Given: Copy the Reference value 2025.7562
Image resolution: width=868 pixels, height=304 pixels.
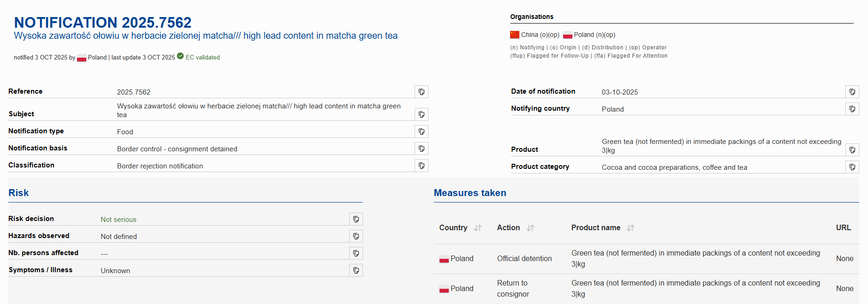Looking at the screenshot, I should pos(421,92).
